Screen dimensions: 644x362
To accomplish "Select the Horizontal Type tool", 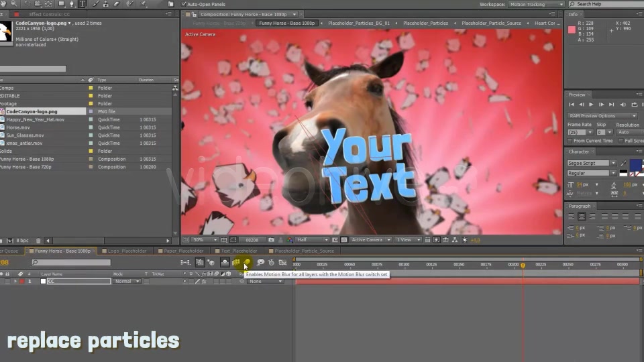I will (82, 4).
